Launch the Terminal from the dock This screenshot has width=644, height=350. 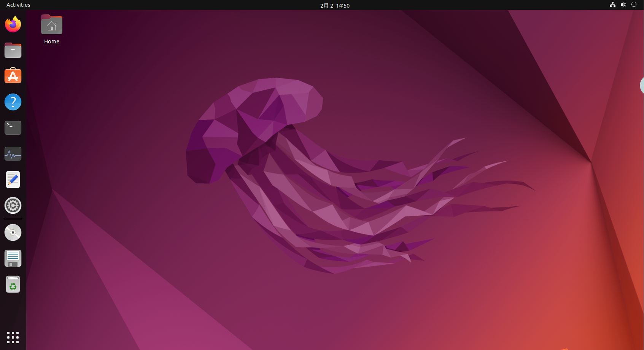point(13,128)
